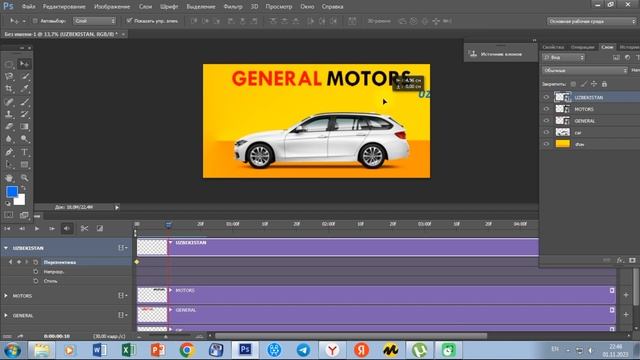The width and height of the screenshot is (640, 360).
Task: Select the Eraser tool
Action: (9, 127)
